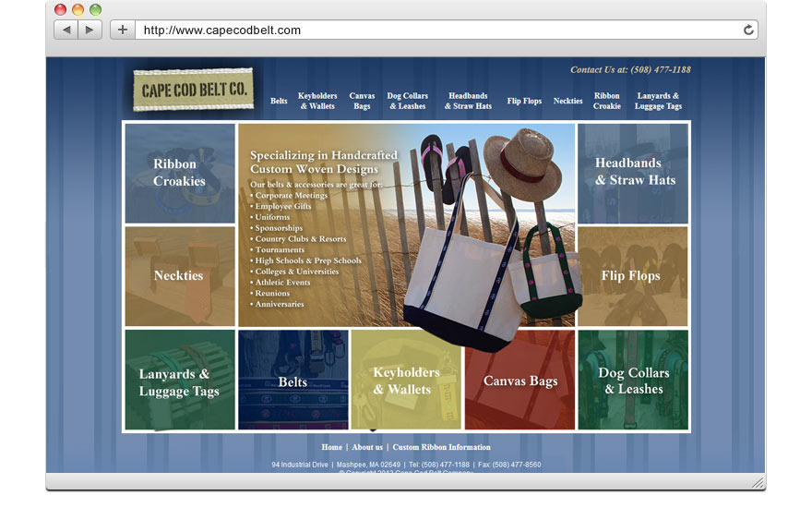The width and height of the screenshot is (812, 508).
Task: Click the 'Anniversaries' bullet text
Action: point(279,304)
